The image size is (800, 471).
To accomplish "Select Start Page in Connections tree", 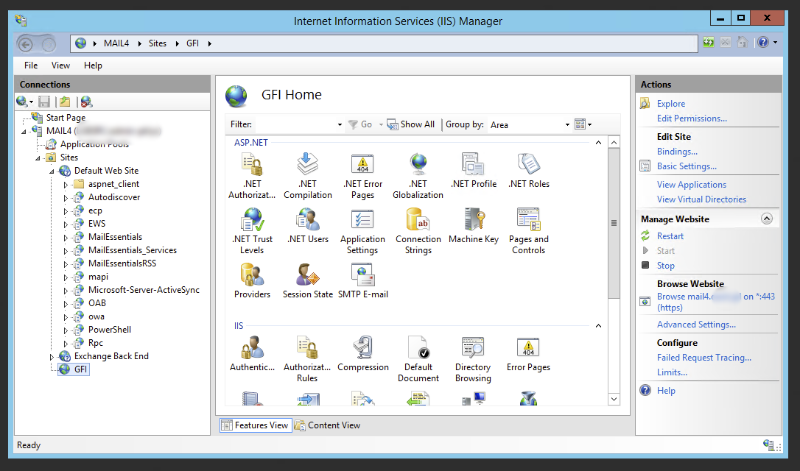I will [x=66, y=118].
